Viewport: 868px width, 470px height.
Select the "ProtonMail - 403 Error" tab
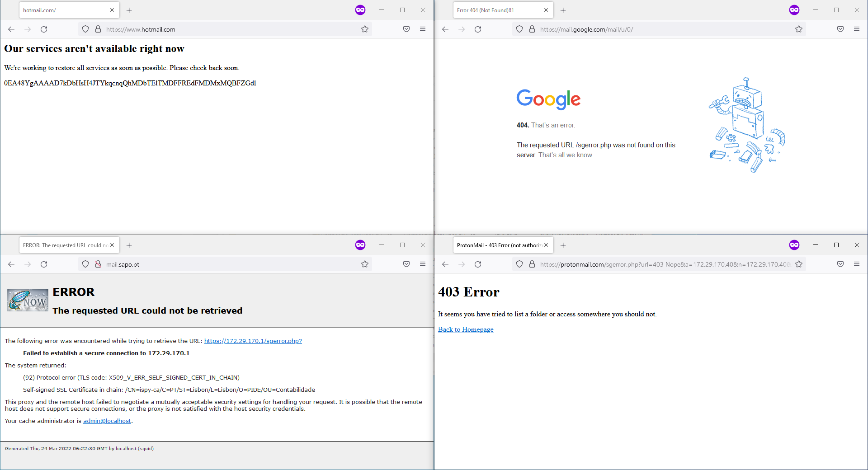497,245
